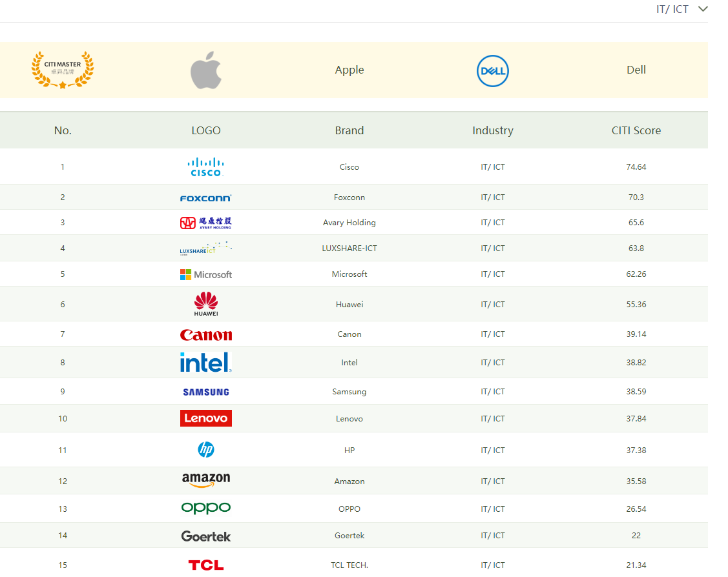Open the IT/ ICT industry dropdown
This screenshot has height=577, width=728.
(x=681, y=10)
